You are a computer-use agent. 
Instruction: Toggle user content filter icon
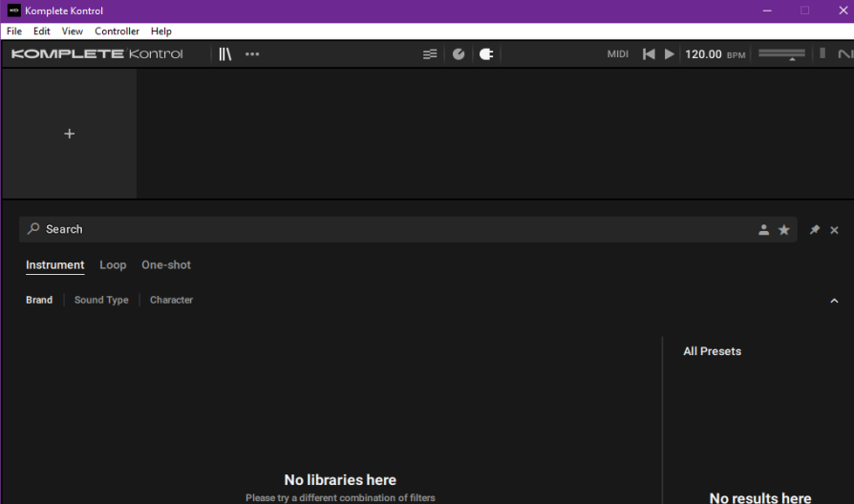click(x=763, y=230)
